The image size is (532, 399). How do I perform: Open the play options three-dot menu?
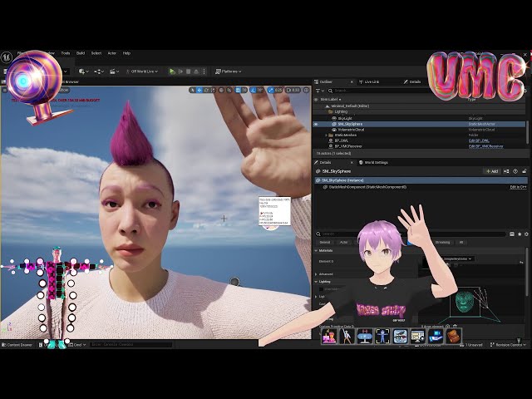[x=204, y=71]
